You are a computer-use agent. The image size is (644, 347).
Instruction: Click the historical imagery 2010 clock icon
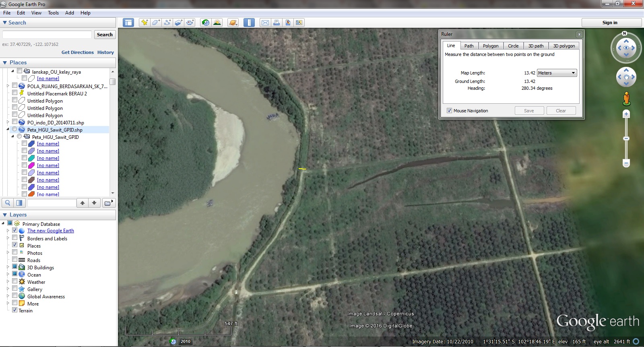point(173,341)
